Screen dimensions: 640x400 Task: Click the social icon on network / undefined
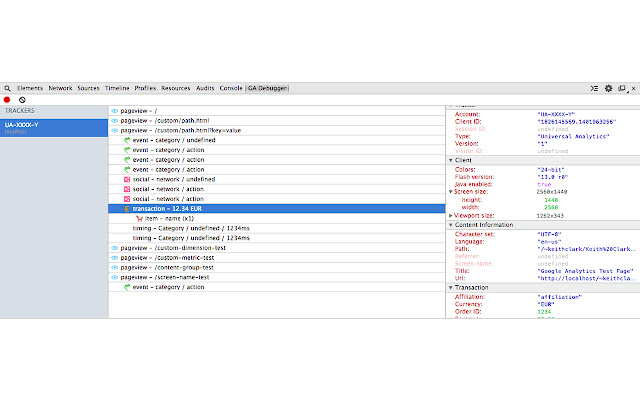126,179
